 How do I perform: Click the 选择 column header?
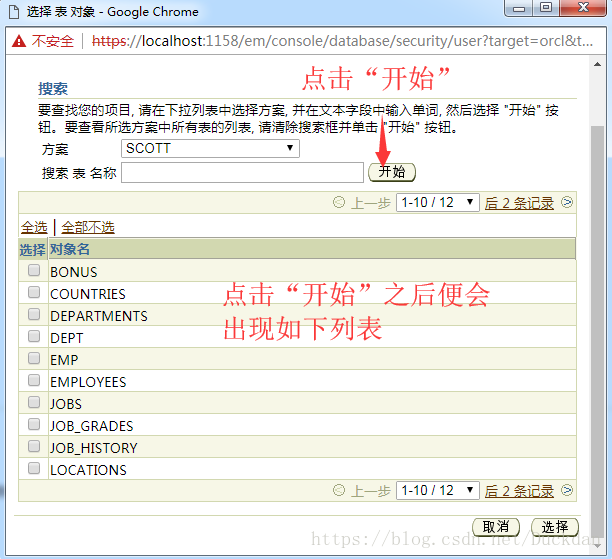33,250
